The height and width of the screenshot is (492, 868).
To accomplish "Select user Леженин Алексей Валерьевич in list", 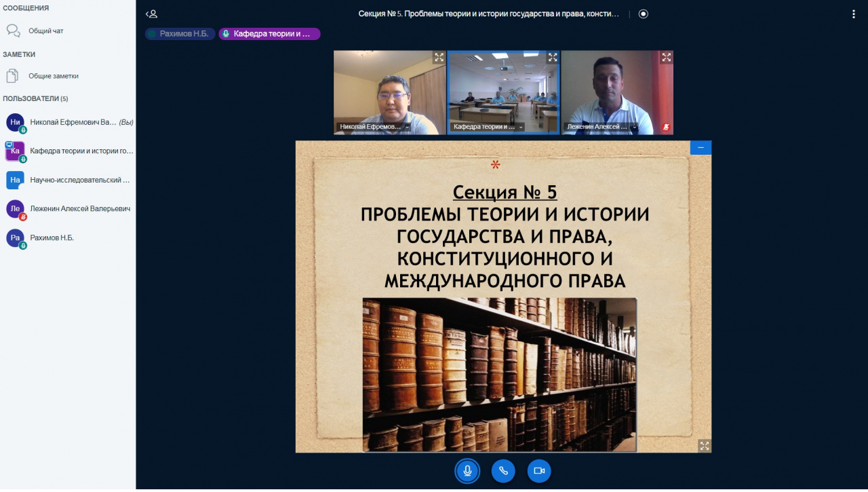I will pyautogui.click(x=79, y=209).
